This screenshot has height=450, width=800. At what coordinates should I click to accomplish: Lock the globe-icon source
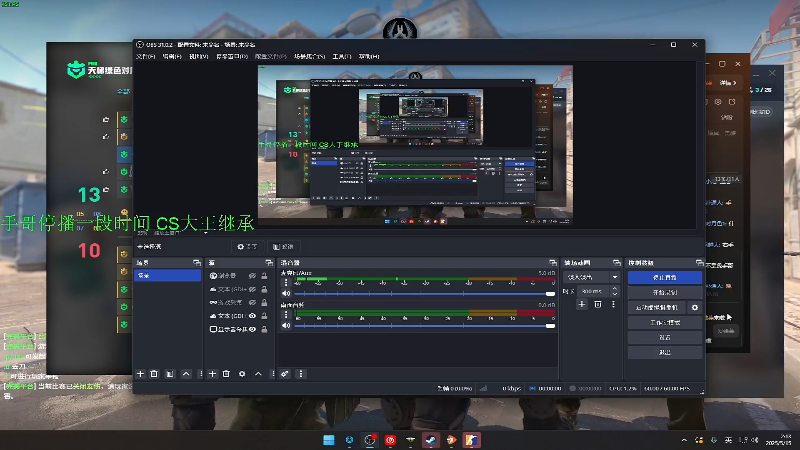264,276
